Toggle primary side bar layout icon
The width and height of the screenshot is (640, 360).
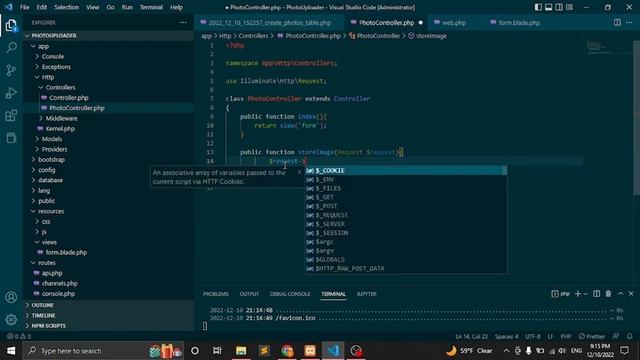(538, 7)
